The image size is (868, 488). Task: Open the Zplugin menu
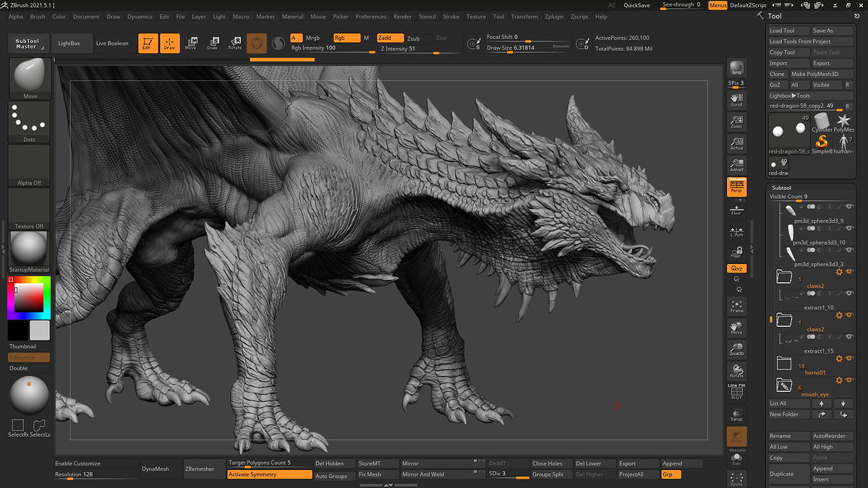point(554,17)
